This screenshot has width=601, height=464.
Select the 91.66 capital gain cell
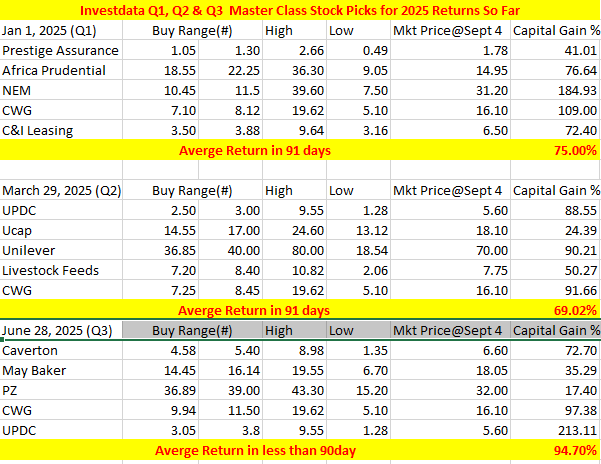point(556,290)
